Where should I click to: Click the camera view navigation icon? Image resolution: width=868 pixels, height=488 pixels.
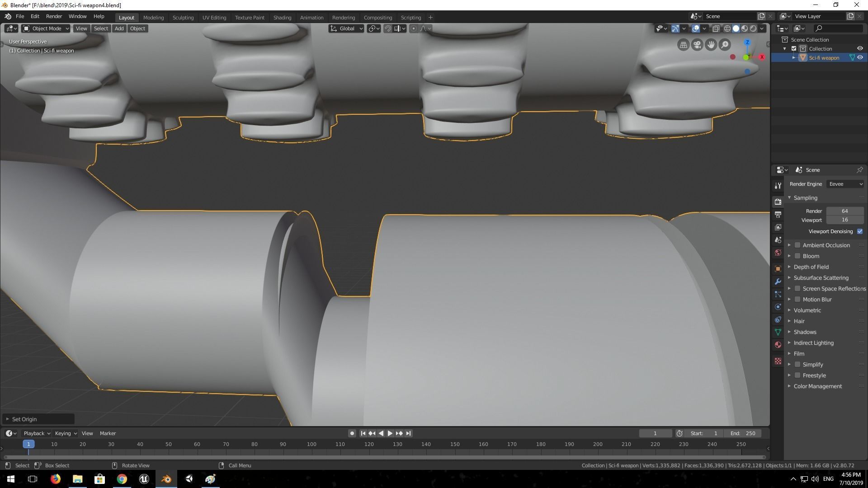(697, 45)
